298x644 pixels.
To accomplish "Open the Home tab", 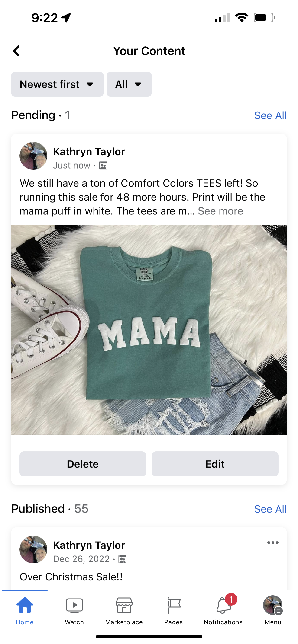I will (25, 610).
